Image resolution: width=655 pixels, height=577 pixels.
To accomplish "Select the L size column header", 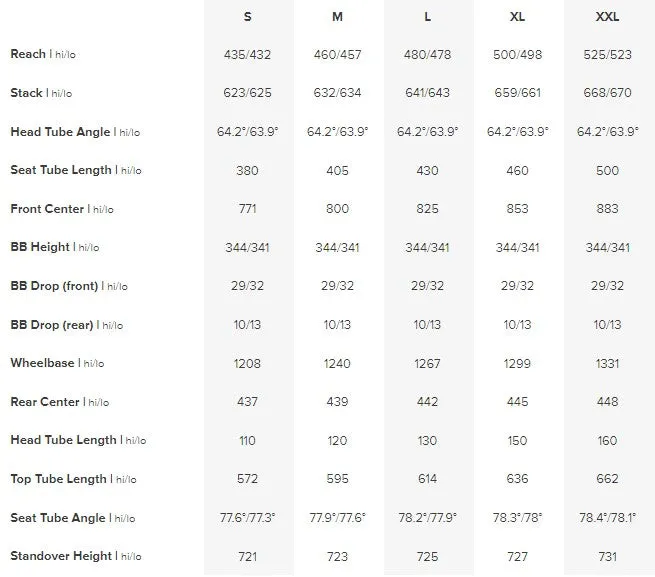I will 427,17.
